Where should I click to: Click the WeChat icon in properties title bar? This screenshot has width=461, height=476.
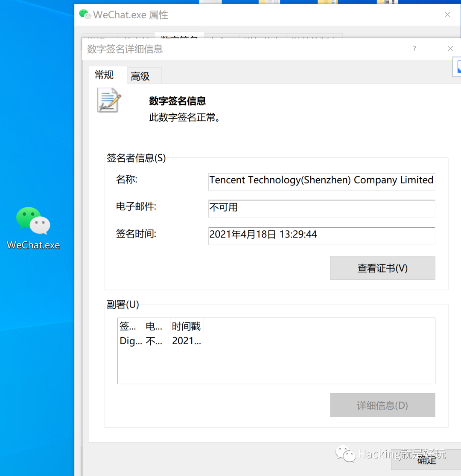coord(85,14)
